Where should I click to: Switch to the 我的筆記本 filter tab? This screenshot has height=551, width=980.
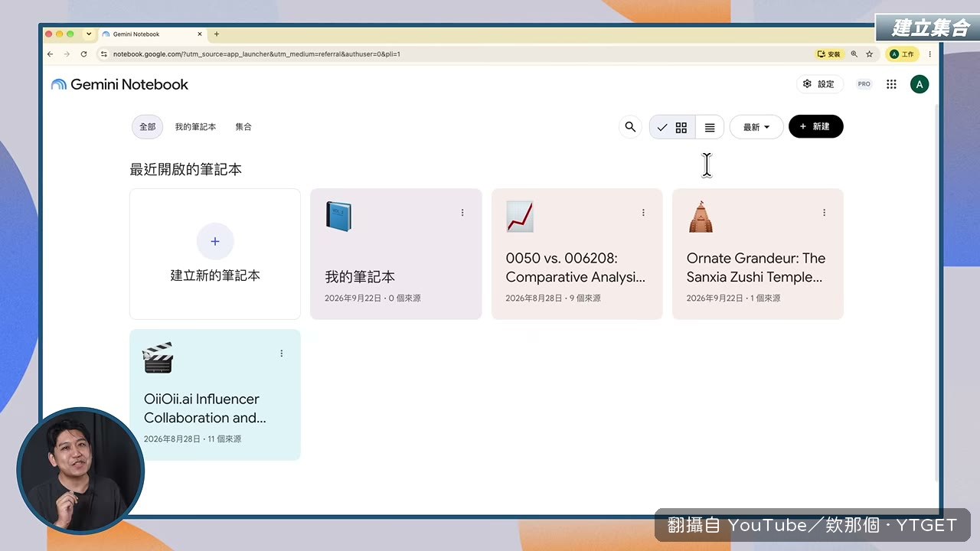(195, 127)
